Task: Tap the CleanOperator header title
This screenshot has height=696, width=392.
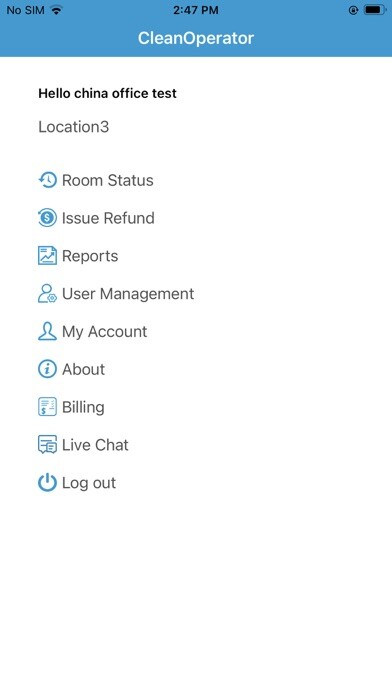Action: click(196, 38)
